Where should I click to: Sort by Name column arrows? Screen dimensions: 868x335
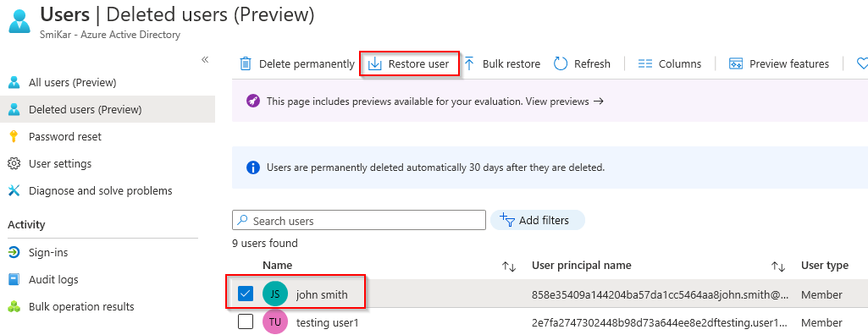pyautogui.click(x=509, y=266)
